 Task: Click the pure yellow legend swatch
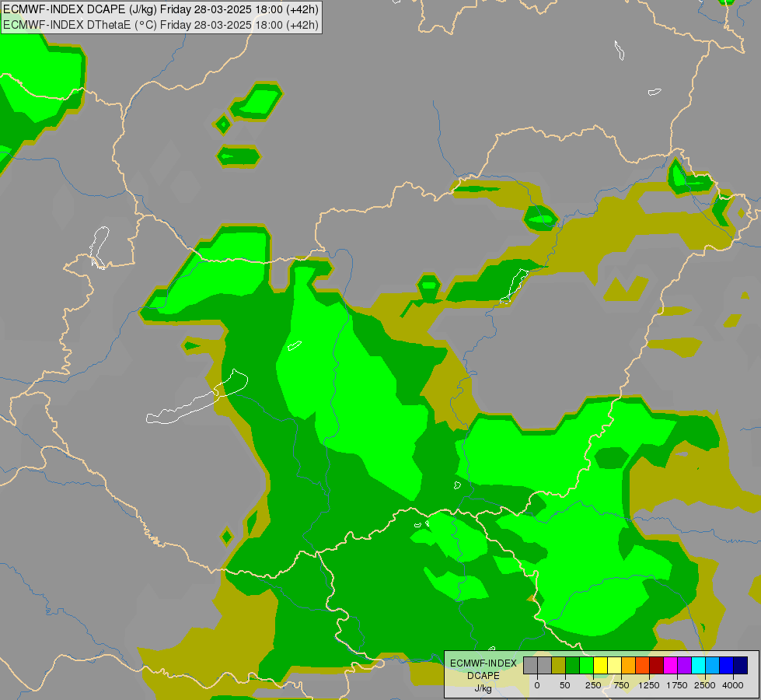click(x=600, y=665)
